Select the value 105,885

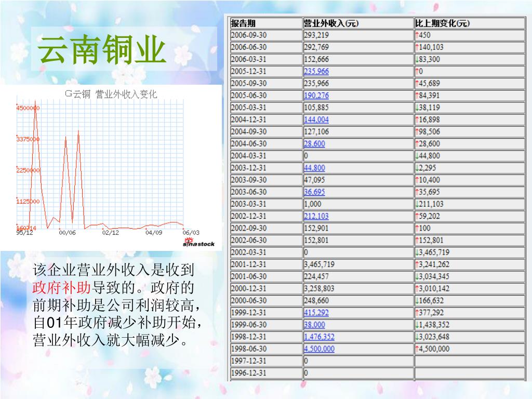pos(316,107)
